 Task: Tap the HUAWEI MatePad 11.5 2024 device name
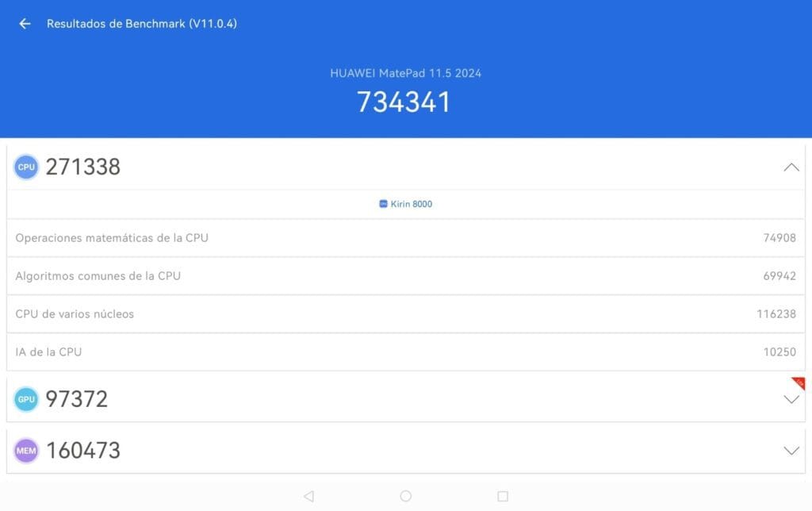point(405,73)
